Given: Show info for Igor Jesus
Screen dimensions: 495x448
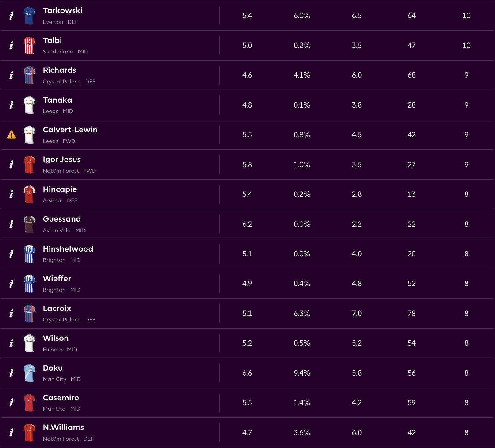Looking at the screenshot, I should click(11, 165).
